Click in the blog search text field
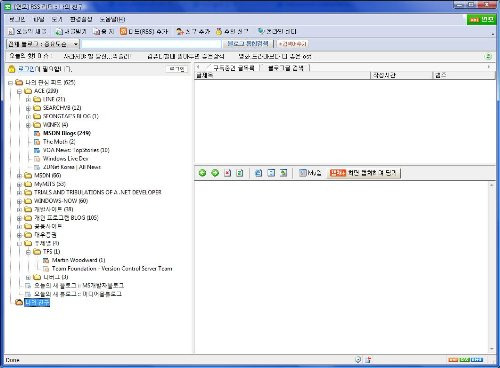Screen dimensions: 500x368 (151, 44)
